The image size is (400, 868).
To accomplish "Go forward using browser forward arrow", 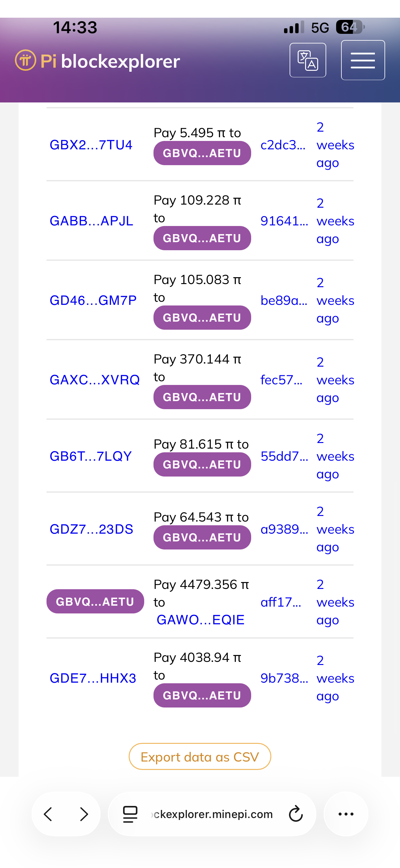I will click(84, 814).
